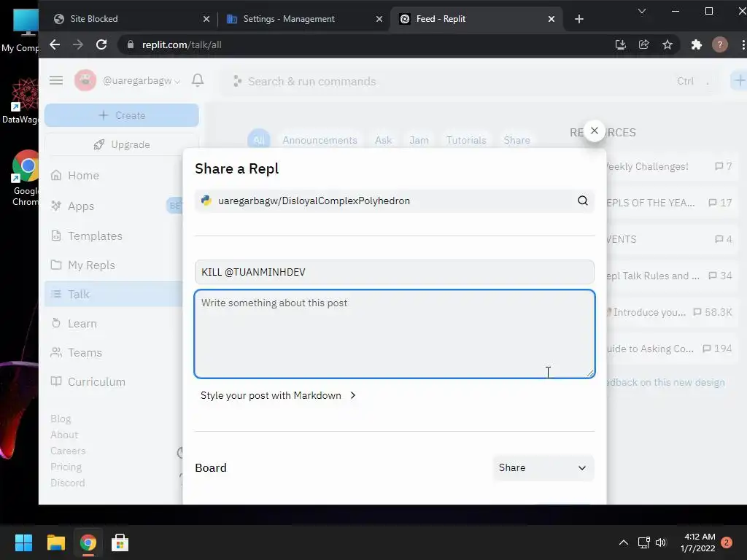
Task: Open the Pricing footer link
Action: [66, 467]
